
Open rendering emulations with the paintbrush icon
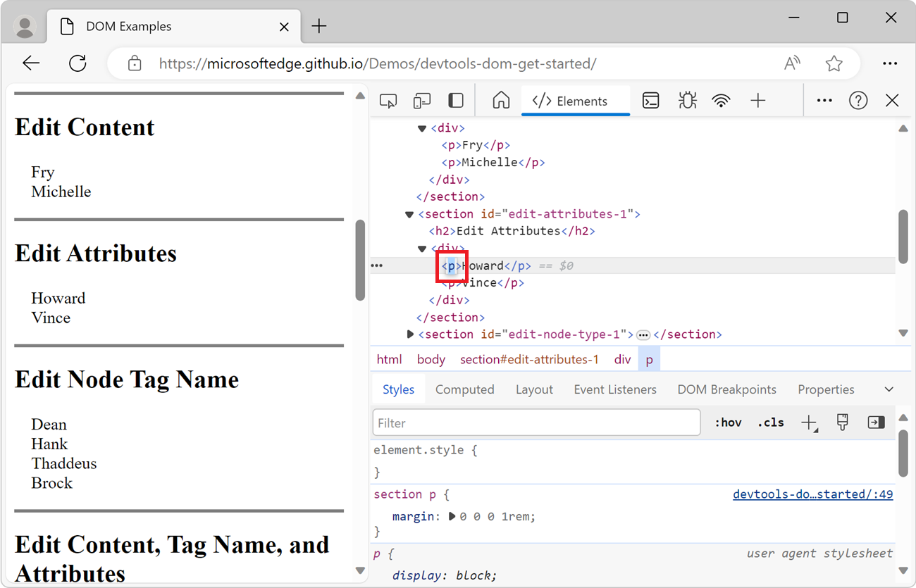point(842,422)
